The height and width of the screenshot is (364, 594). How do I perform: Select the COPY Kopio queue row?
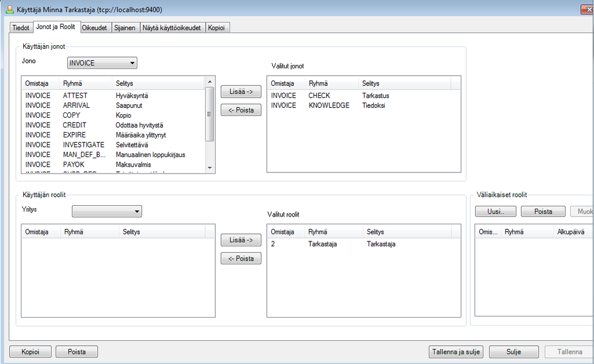113,115
